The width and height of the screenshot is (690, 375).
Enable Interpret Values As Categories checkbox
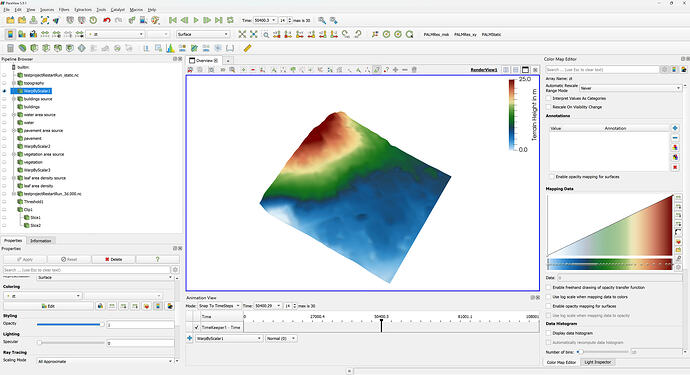tap(549, 99)
